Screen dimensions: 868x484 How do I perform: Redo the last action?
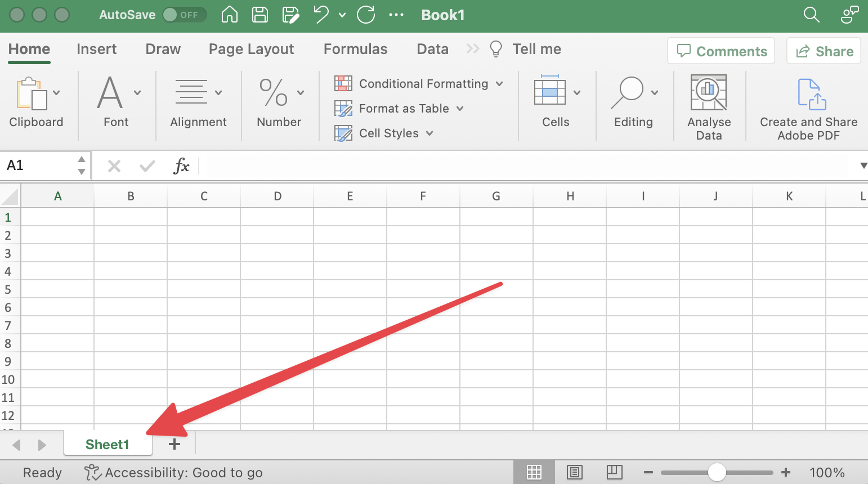click(x=366, y=15)
